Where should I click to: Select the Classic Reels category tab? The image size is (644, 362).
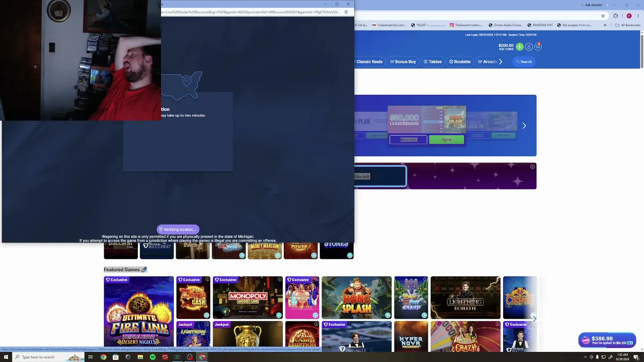[369, 62]
